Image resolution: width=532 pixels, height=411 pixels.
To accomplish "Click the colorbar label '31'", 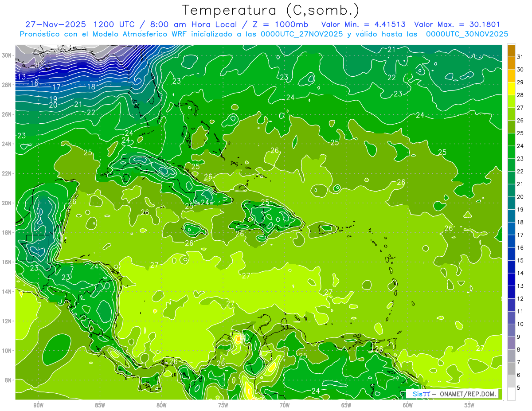I will point(520,57).
